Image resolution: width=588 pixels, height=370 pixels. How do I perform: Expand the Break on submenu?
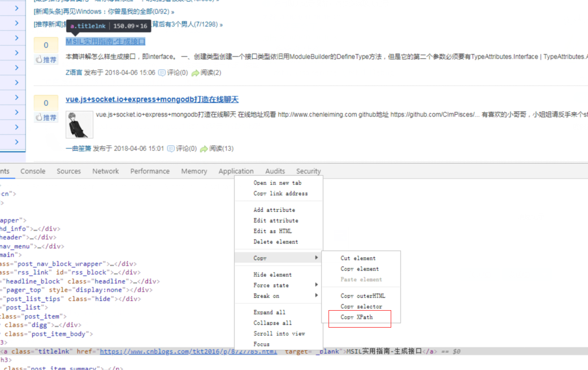[266, 295]
